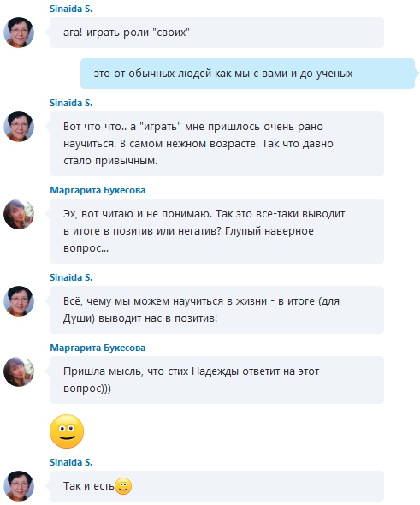Select the message 'Пришла мысль, что стих Надежды'

point(216,380)
